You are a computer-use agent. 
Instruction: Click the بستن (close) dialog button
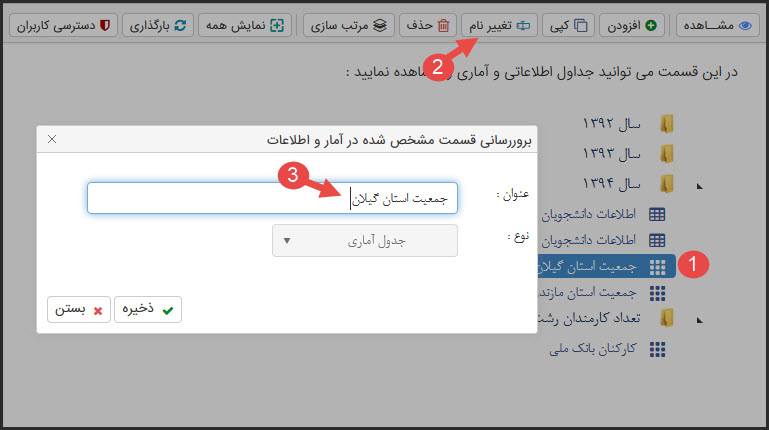tap(78, 310)
